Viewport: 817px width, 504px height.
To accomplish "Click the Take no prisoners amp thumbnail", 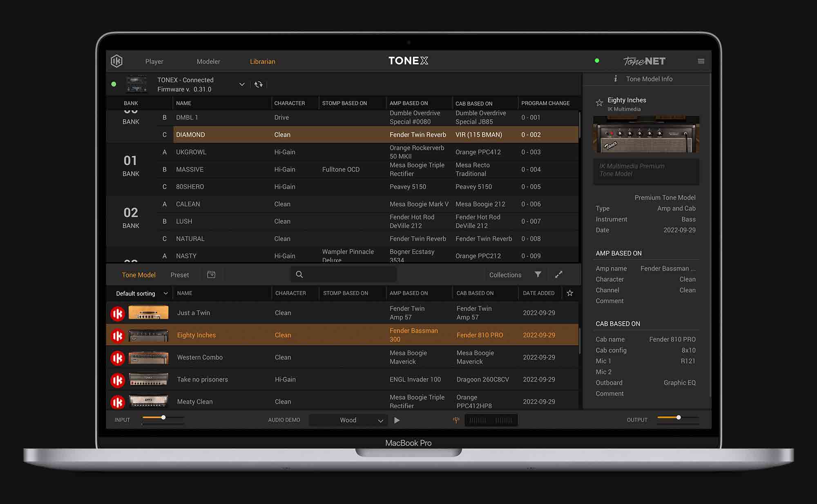I will (148, 380).
